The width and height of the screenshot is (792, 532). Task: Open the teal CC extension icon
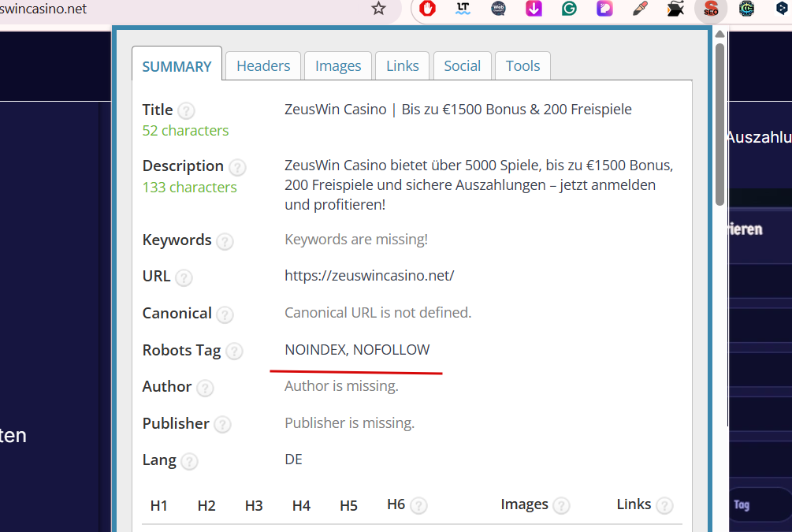[746, 9]
